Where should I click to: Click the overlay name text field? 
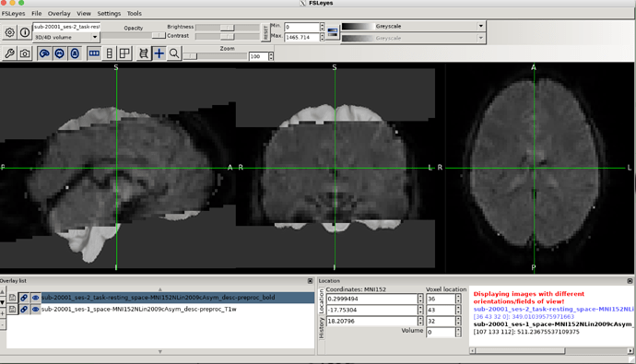[x=66, y=27]
